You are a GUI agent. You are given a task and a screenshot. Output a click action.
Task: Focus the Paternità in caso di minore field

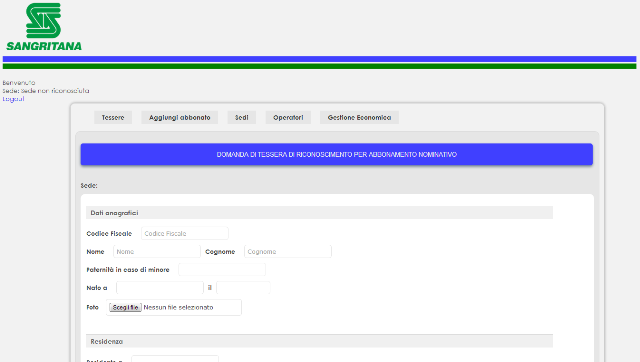[x=222, y=269]
